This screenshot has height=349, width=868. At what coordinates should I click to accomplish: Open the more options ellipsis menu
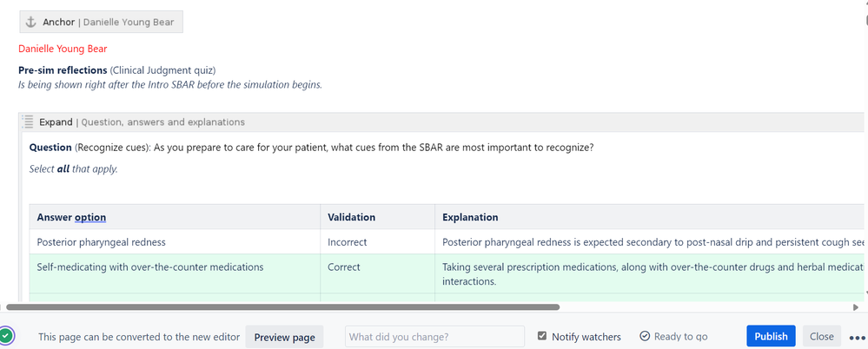tap(857, 338)
